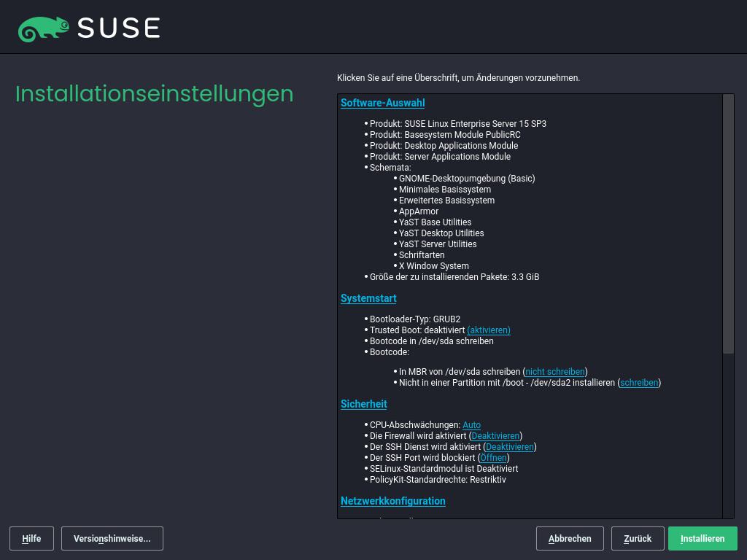Select text 'YaST Base Utilities'
Image resolution: width=747 pixels, height=560 pixels.
[x=435, y=222]
